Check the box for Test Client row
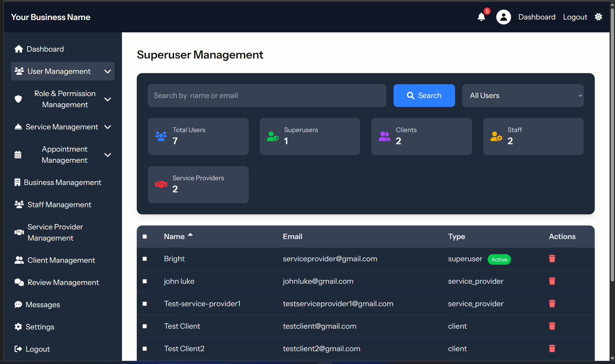The height and width of the screenshot is (364, 615). pyautogui.click(x=145, y=326)
